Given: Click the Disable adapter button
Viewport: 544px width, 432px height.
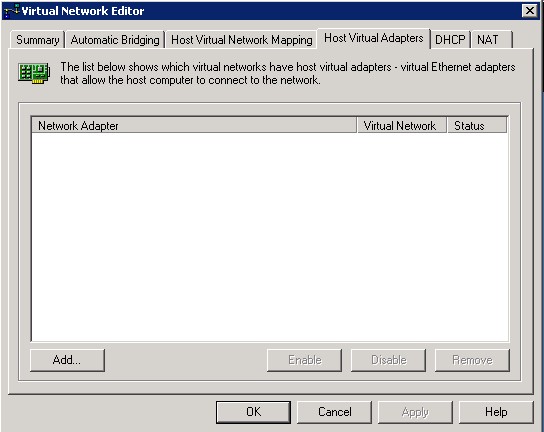Looking at the screenshot, I should [388, 360].
